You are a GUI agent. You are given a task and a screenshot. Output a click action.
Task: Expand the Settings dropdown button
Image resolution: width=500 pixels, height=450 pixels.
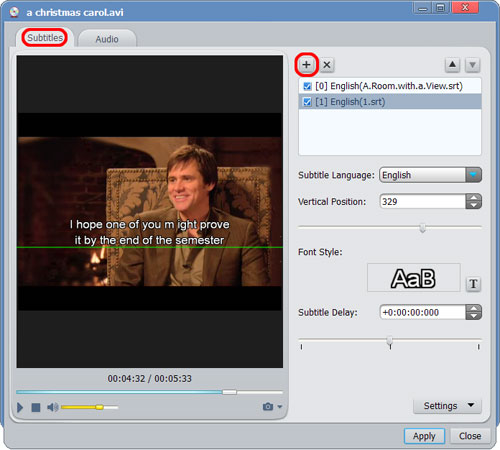click(448, 406)
